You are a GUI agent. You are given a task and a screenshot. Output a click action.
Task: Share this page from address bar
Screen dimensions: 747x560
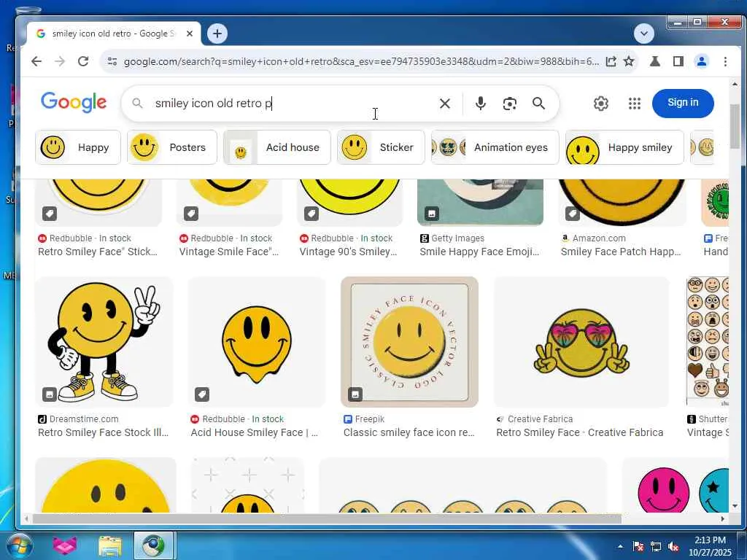click(x=611, y=61)
